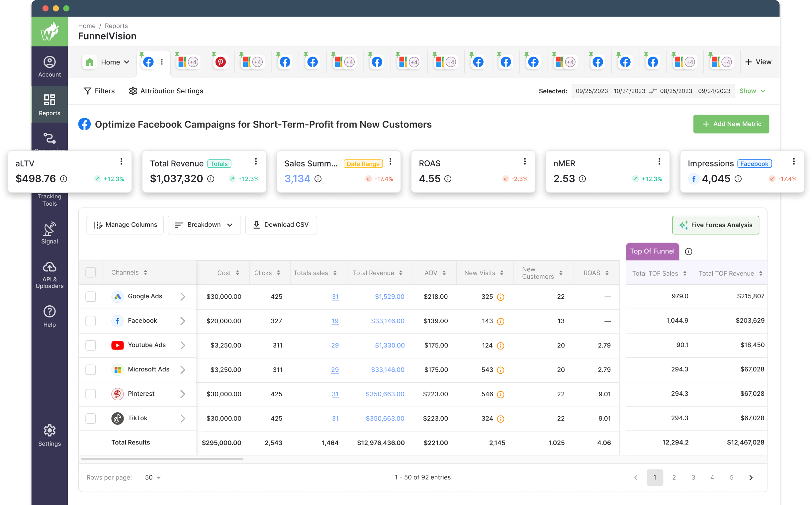Toggle select-all checkbox in table header
The height and width of the screenshot is (505, 812).
coord(90,272)
